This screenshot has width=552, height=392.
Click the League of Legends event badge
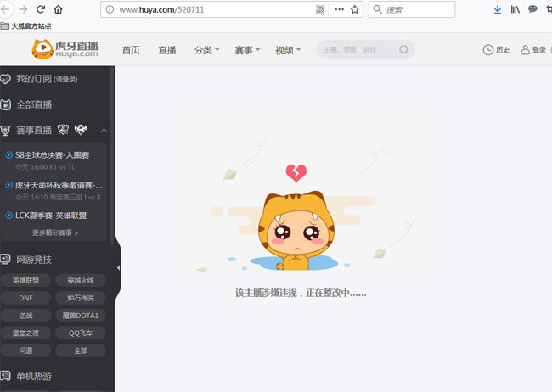click(x=63, y=130)
